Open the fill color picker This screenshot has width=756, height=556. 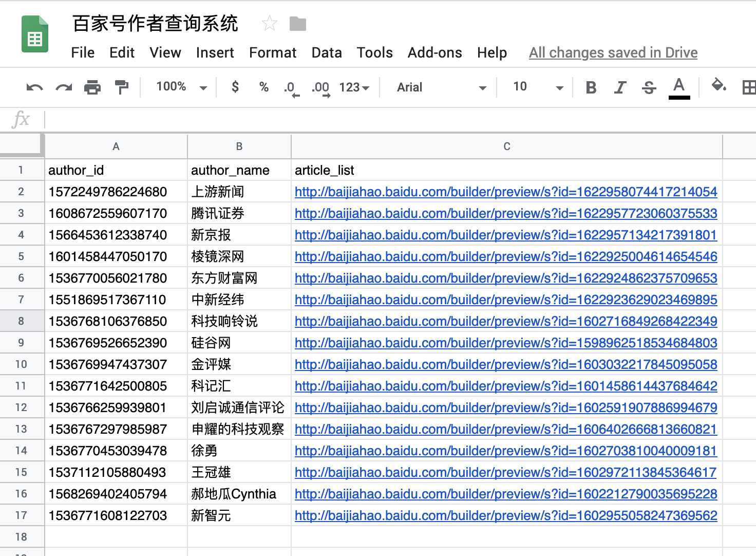[x=719, y=85]
